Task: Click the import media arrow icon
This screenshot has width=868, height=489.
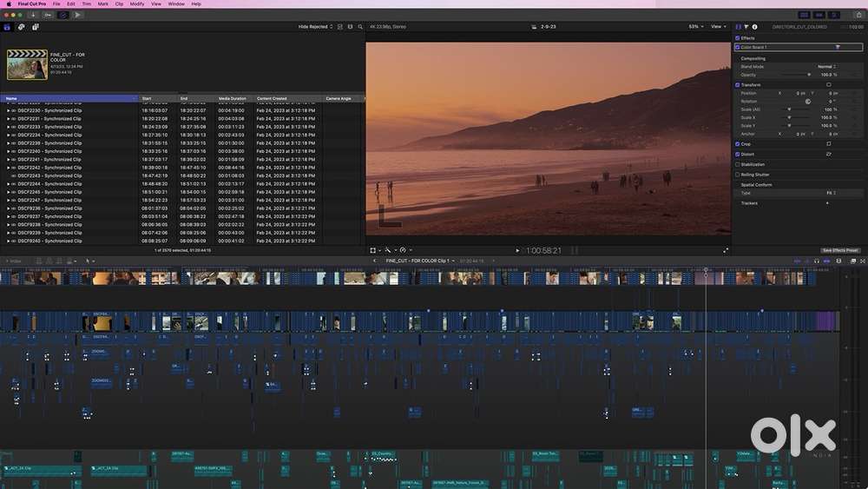Action: pyautogui.click(x=33, y=15)
